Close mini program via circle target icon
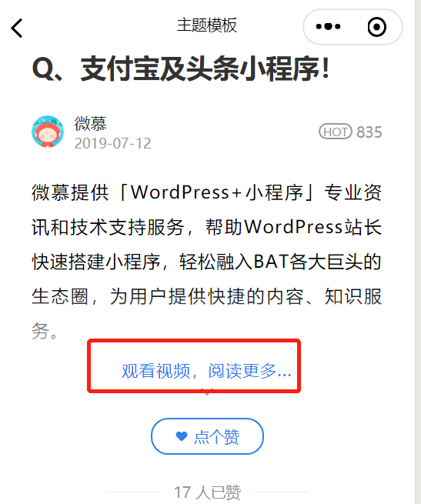The height and width of the screenshot is (504, 421). (376, 27)
